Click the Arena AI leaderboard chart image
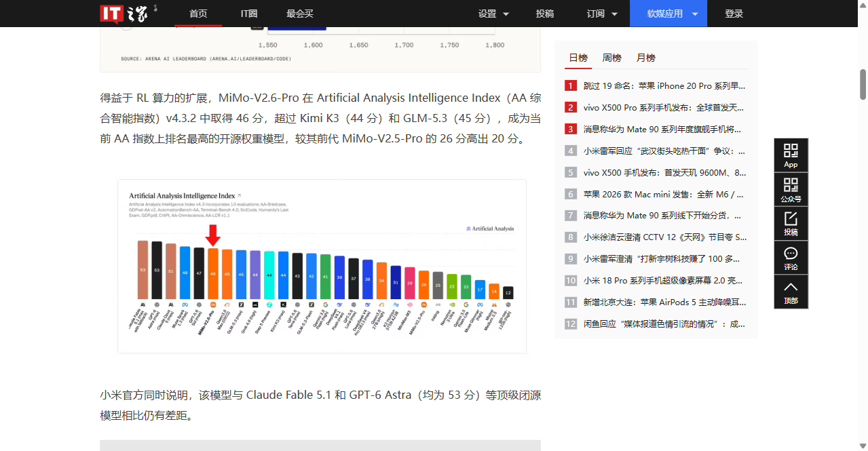Viewport: 868px width, 451px height. pyautogui.click(x=320, y=50)
